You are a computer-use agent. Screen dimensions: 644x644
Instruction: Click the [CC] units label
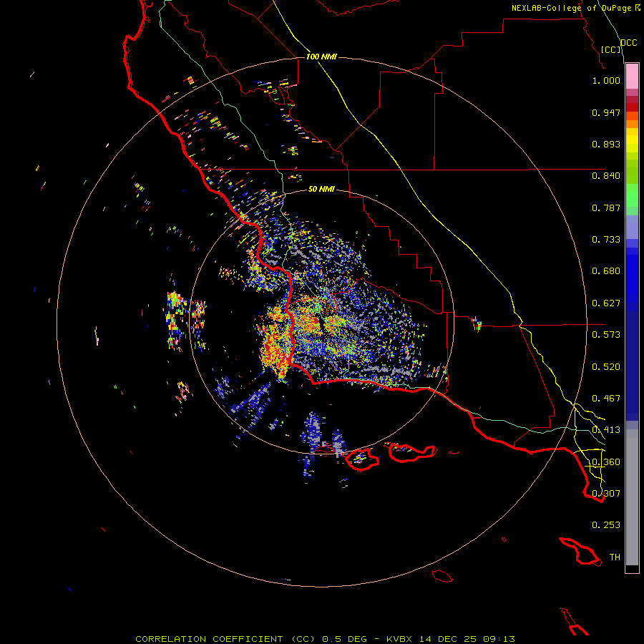[x=611, y=49]
